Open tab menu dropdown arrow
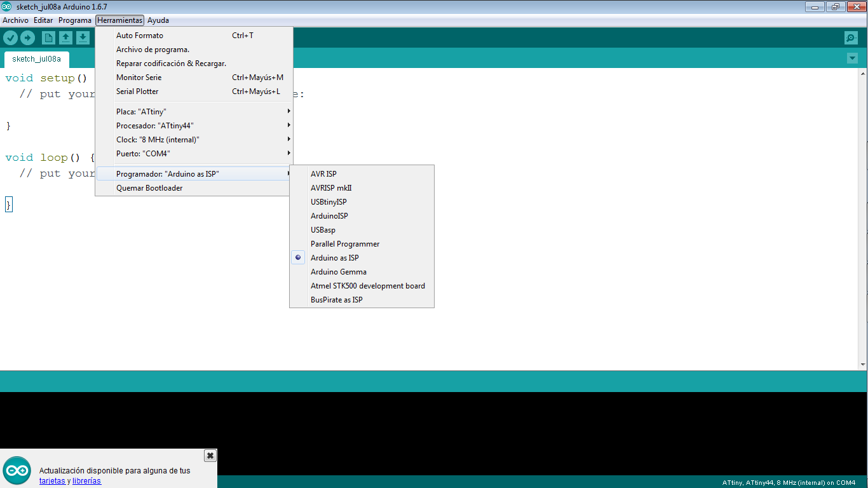Viewport: 868px width, 488px height. click(x=852, y=58)
